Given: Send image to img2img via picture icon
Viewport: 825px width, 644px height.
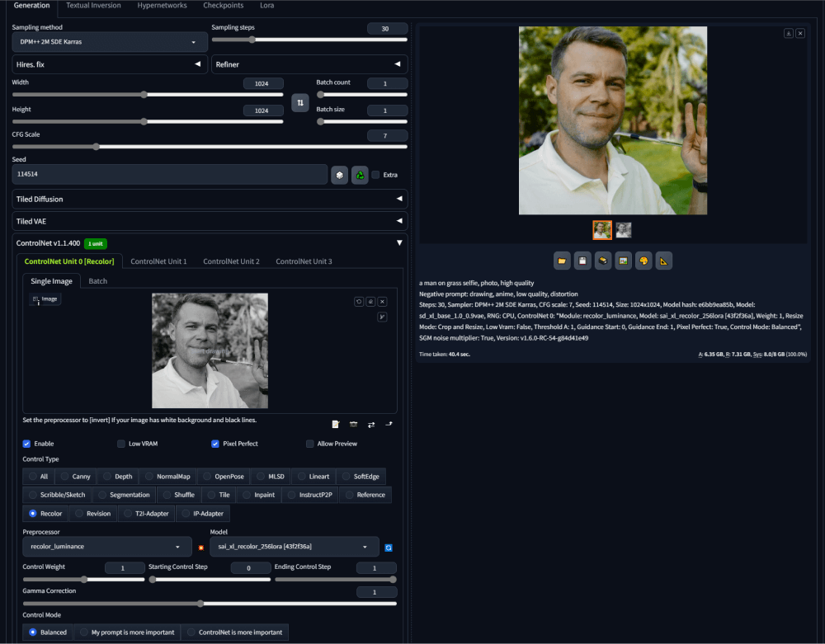Looking at the screenshot, I should (623, 261).
